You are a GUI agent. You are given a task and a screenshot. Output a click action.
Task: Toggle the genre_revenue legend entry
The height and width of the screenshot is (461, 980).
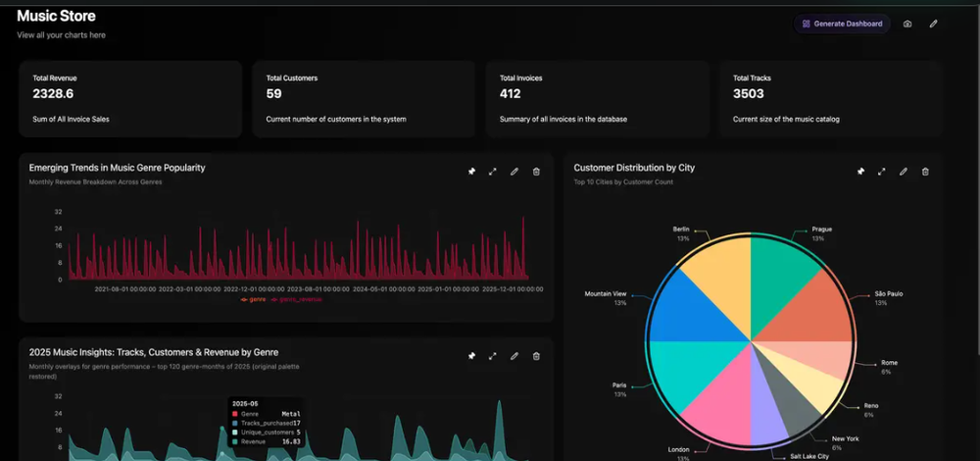pyautogui.click(x=296, y=299)
